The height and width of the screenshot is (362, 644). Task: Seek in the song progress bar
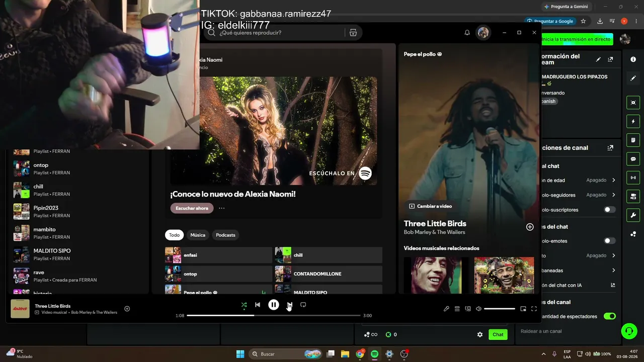coord(274,316)
